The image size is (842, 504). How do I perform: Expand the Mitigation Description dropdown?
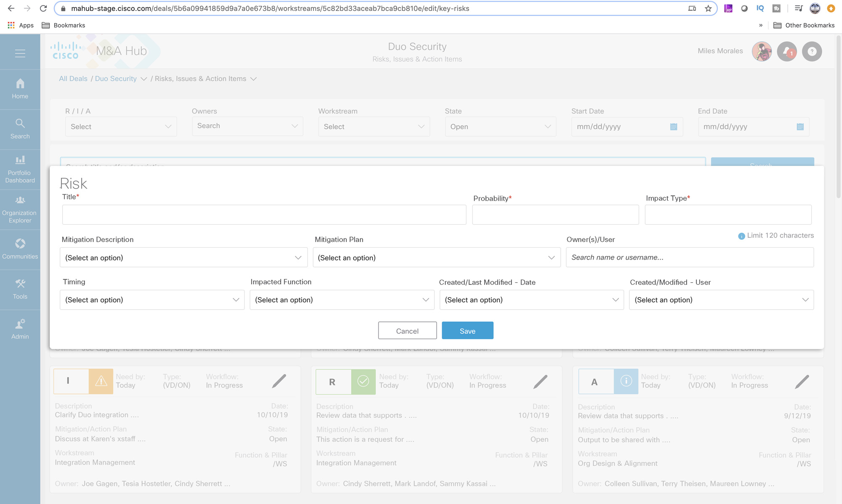click(184, 257)
